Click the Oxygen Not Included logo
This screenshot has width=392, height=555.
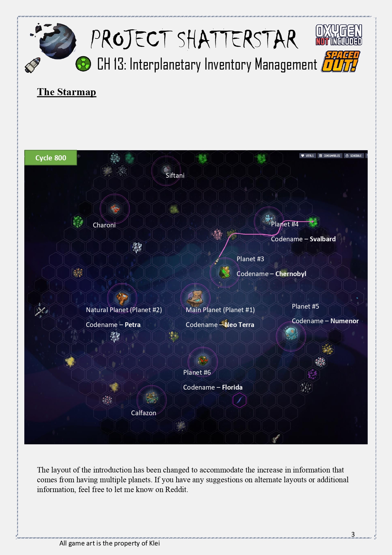[x=339, y=35]
